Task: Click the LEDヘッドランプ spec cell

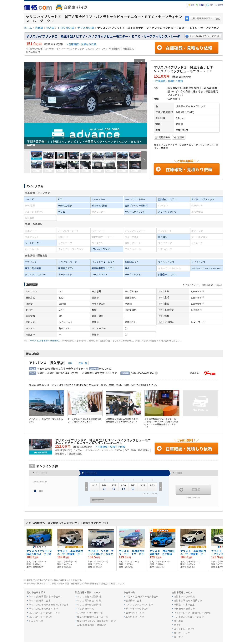Action: point(107,249)
